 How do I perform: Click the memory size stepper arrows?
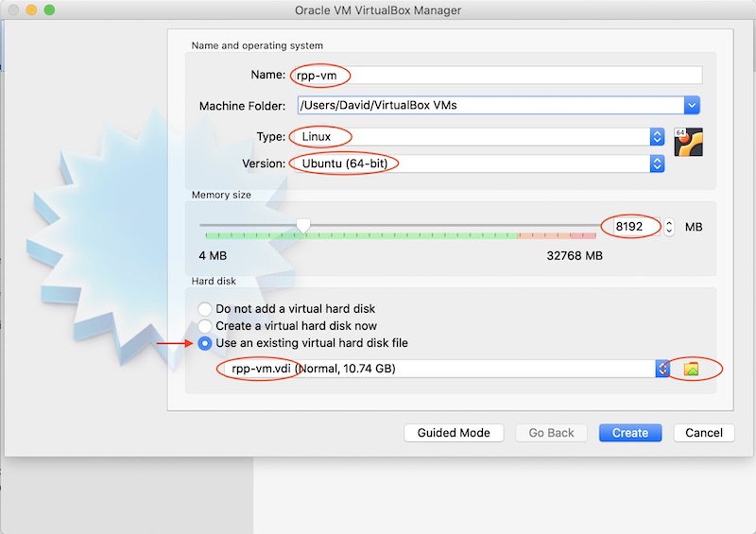coord(669,226)
